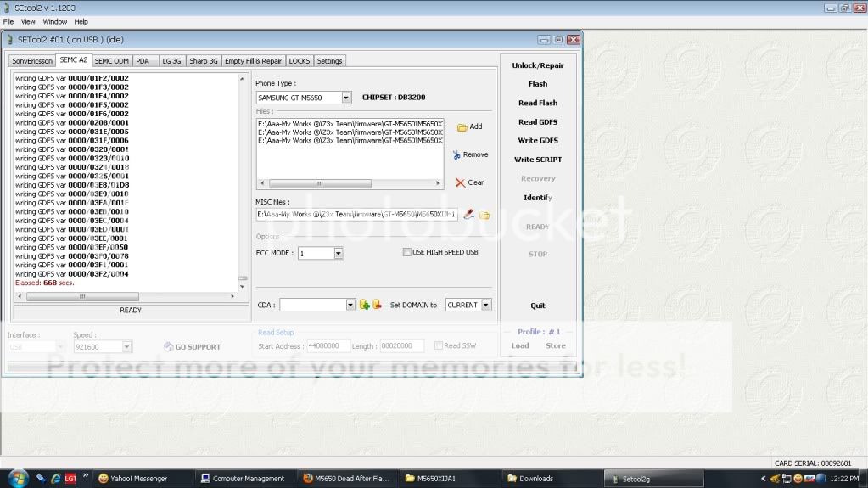868x488 pixels.
Task: Click log line 0000/01F2/0002
Action: 72,78
